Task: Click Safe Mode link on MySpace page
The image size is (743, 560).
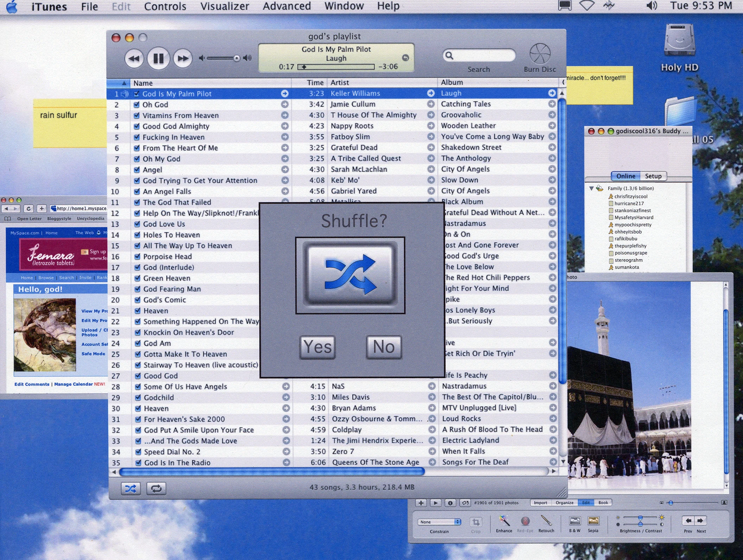Action: 93,354
